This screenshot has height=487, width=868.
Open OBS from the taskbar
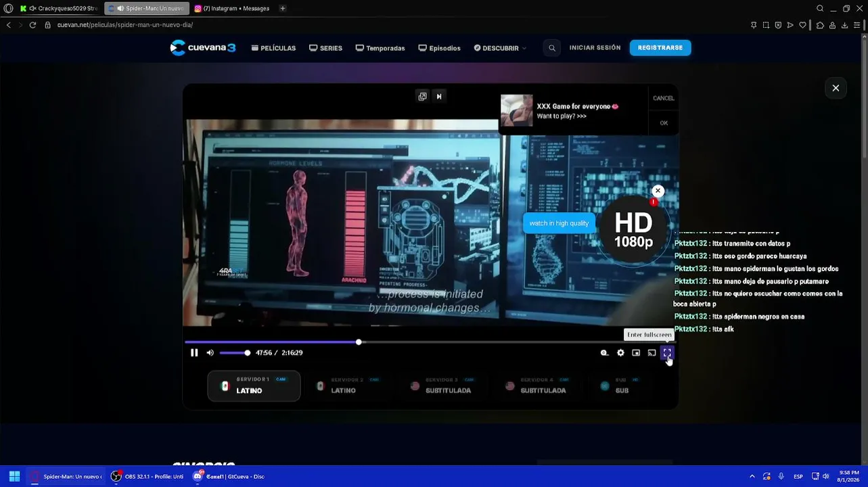click(147, 476)
